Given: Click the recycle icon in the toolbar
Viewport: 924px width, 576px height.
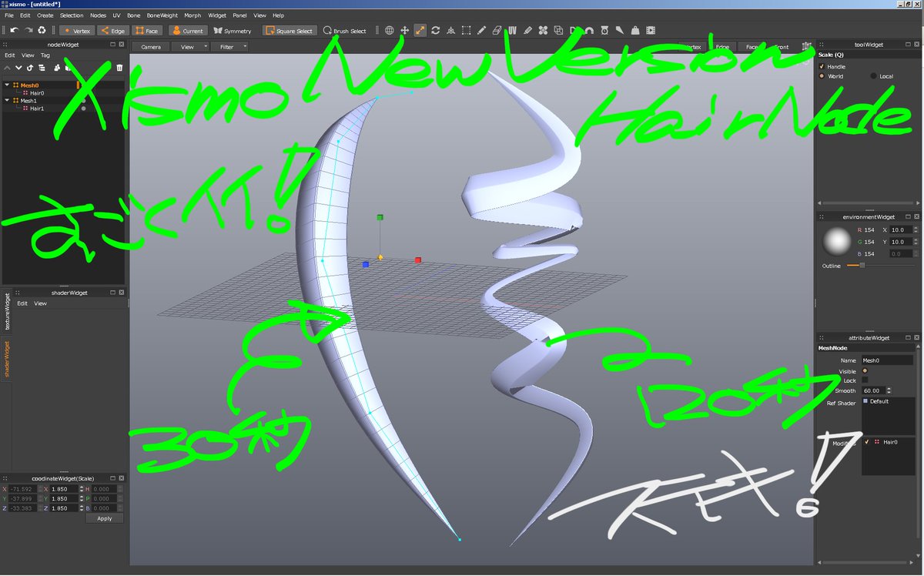Looking at the screenshot, I should click(42, 31).
